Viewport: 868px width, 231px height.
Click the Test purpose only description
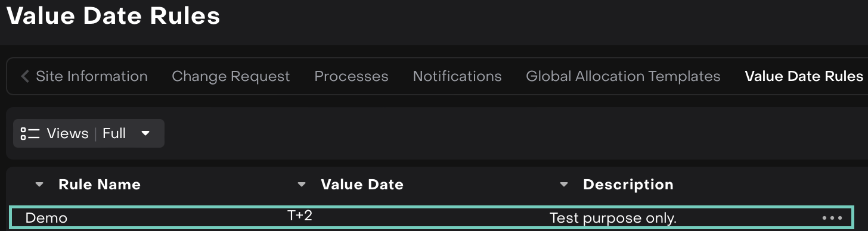pyautogui.click(x=613, y=218)
